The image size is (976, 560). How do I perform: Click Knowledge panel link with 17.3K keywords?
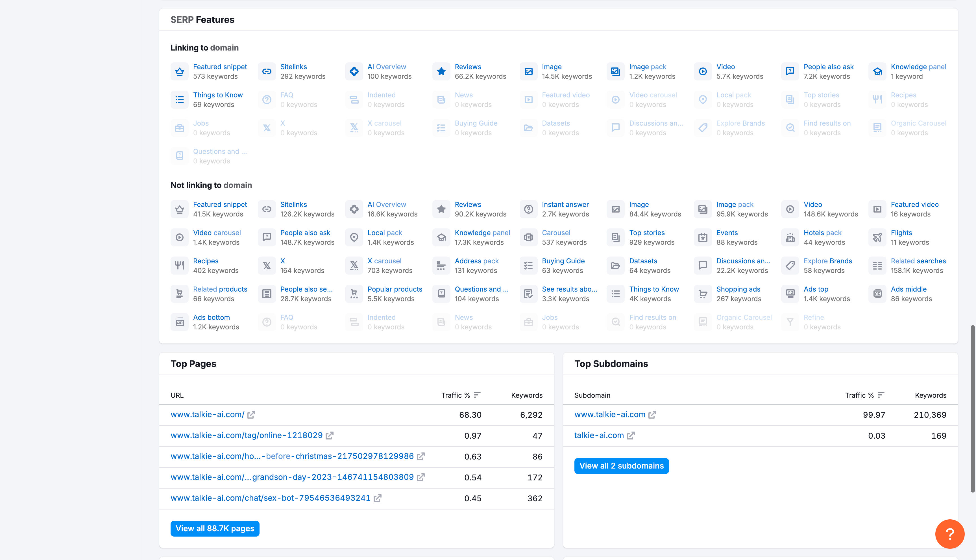[482, 233]
